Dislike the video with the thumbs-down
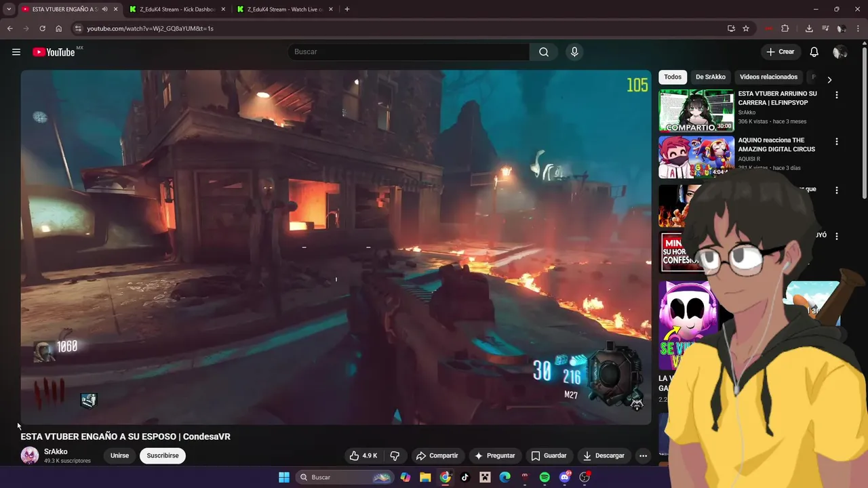Image resolution: width=868 pixels, height=488 pixels. click(395, 455)
